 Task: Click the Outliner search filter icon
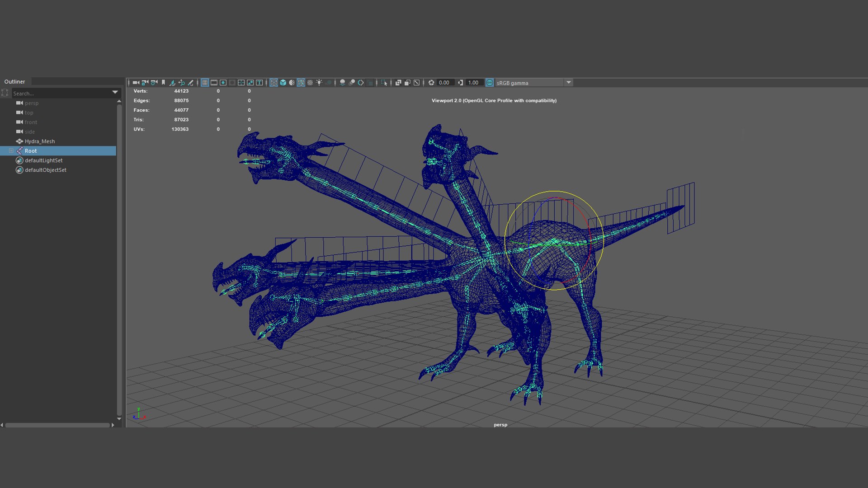5,93
